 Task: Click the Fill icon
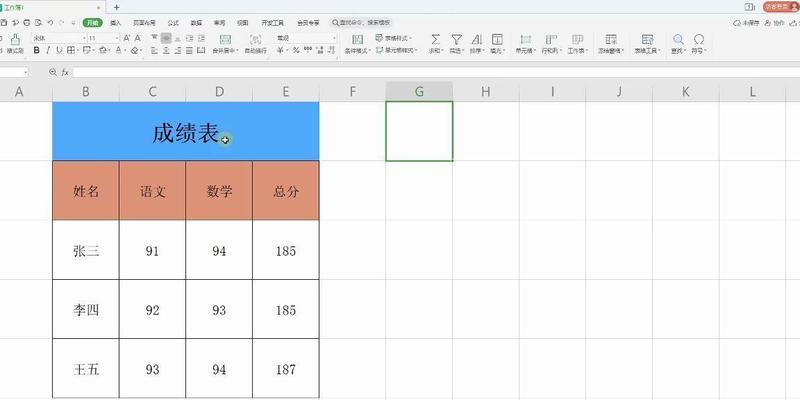pyautogui.click(x=497, y=39)
